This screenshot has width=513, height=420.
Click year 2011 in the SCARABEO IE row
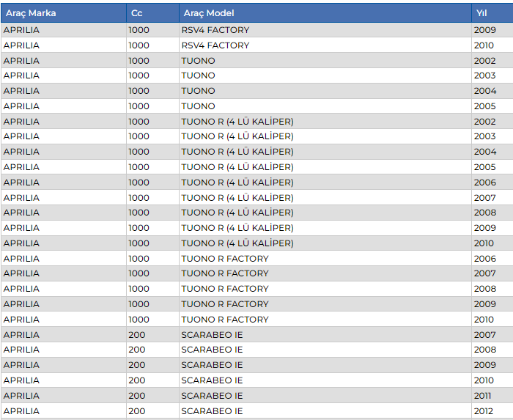tap(484, 396)
